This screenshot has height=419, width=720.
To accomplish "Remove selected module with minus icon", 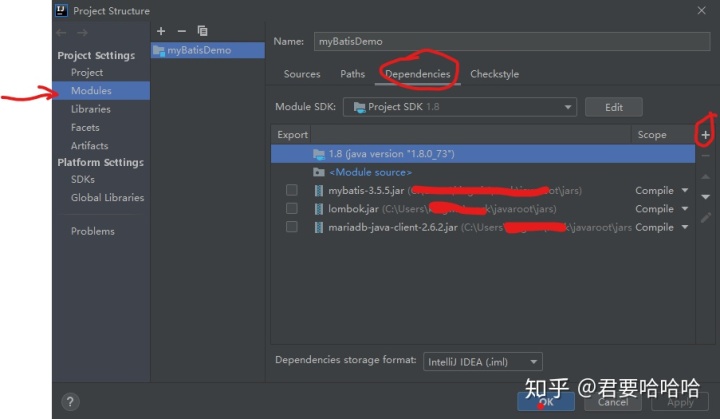I will pyautogui.click(x=182, y=31).
